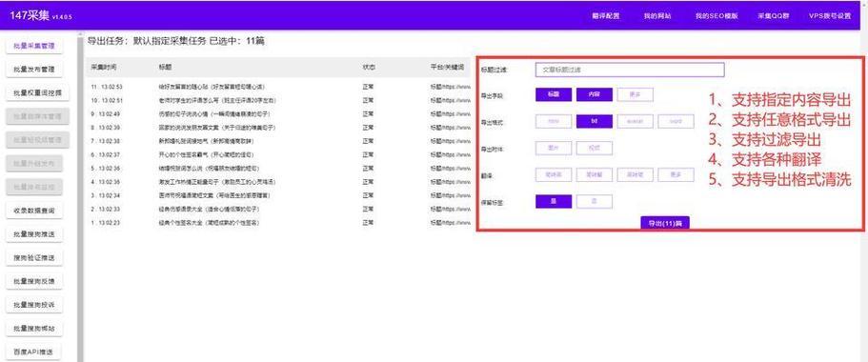
Task: Click the 导出(11)篇 button
Action: pos(664,223)
